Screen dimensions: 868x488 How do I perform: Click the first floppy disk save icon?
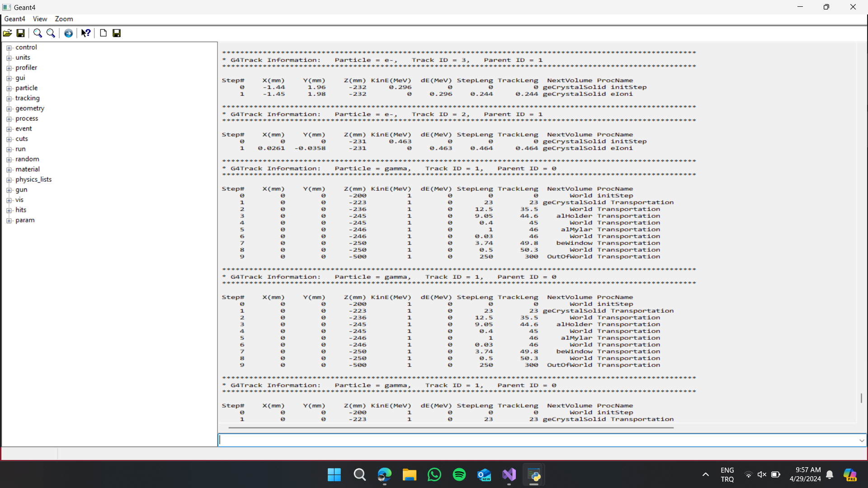pos(21,33)
